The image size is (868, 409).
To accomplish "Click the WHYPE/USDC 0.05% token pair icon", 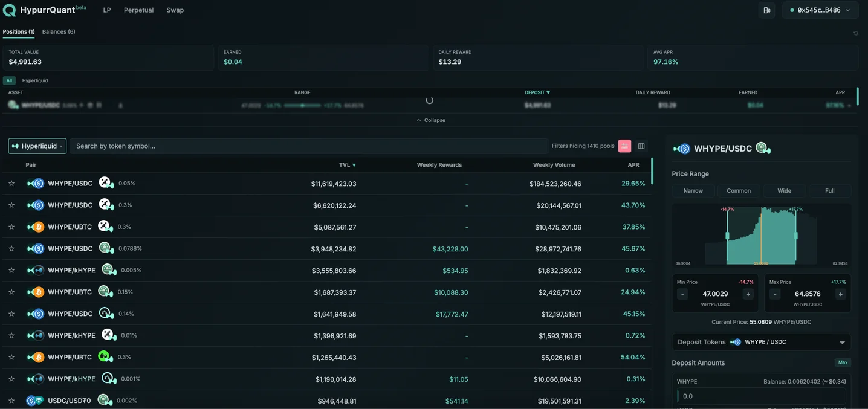I will (x=35, y=184).
